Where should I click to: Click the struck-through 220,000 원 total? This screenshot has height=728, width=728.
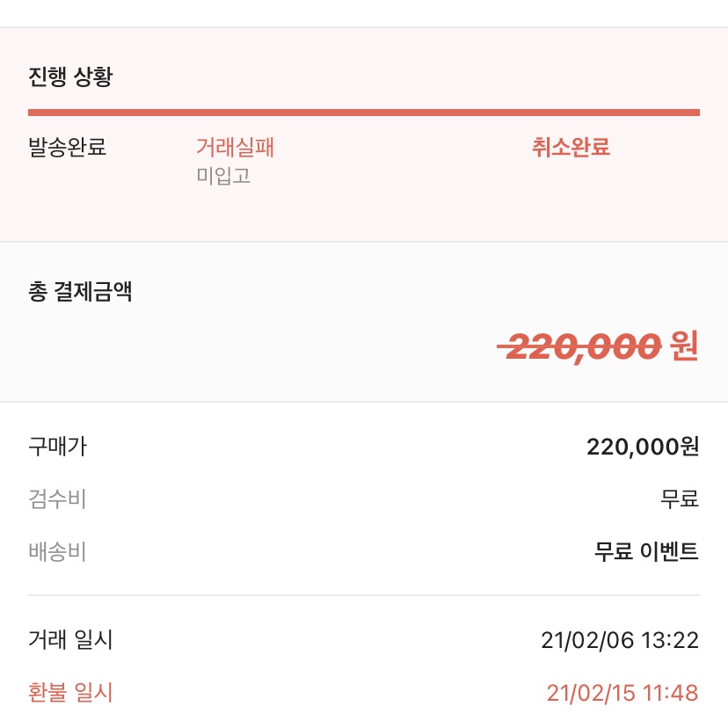click(598, 346)
